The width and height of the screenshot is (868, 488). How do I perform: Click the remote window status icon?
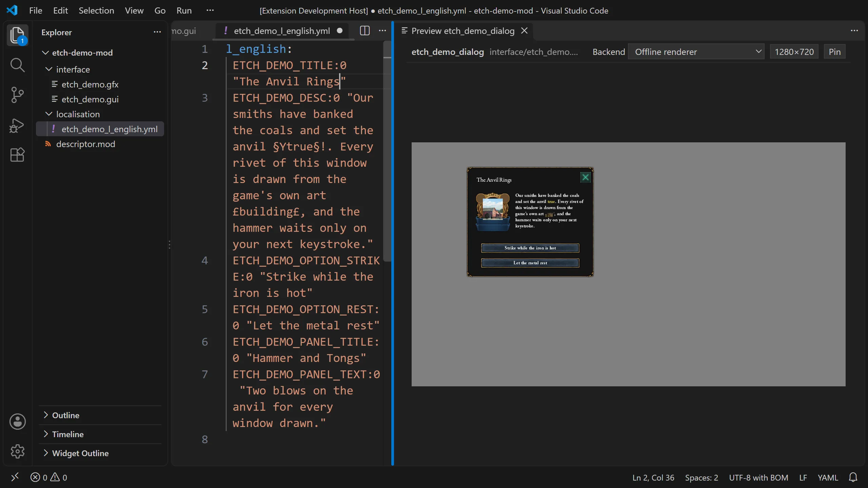pyautogui.click(x=15, y=477)
